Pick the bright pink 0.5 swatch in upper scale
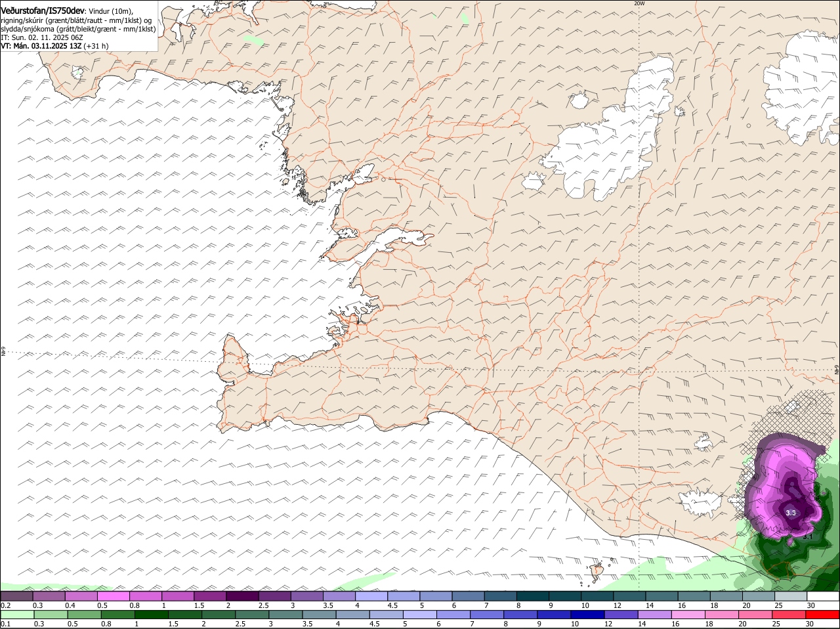The image size is (840, 629). 114,596
